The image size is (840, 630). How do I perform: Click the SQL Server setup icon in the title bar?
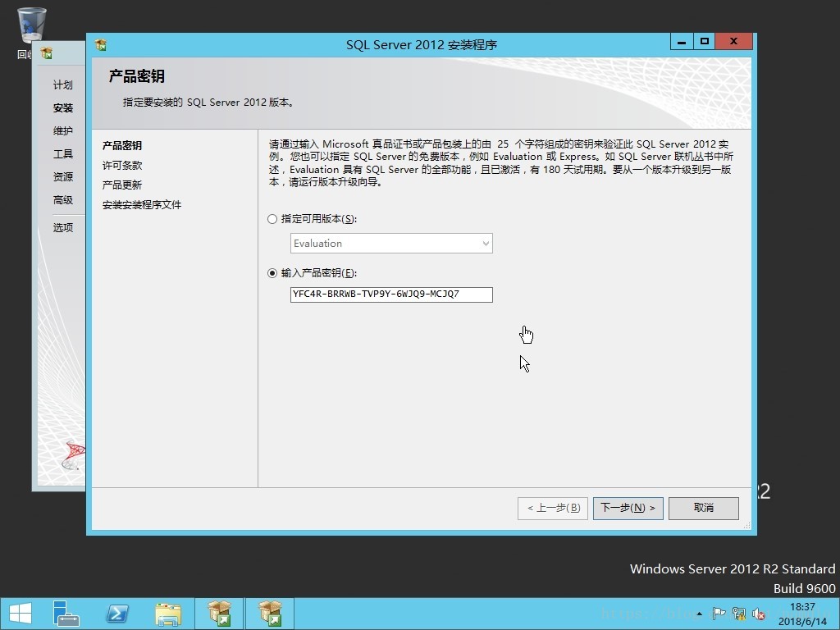tap(101, 45)
